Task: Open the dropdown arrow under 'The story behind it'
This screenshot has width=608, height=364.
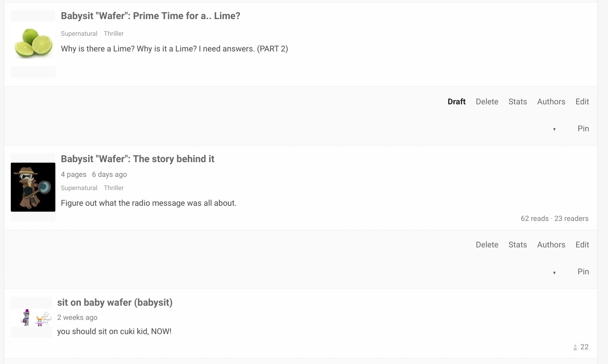Action: (554, 273)
